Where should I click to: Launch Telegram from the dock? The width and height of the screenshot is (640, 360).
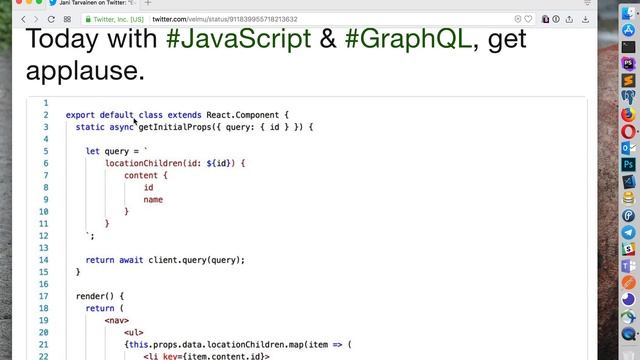629,233
